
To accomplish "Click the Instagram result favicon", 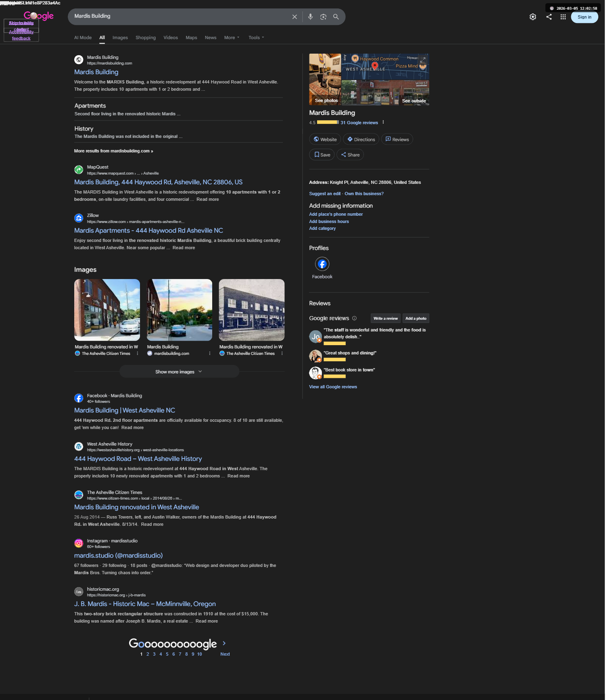I will coord(79,544).
